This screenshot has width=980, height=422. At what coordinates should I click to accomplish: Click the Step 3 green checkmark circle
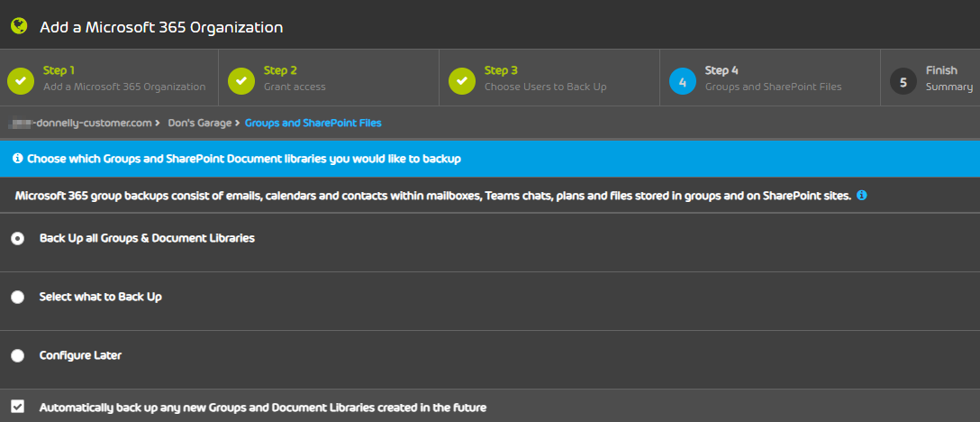coord(462,81)
